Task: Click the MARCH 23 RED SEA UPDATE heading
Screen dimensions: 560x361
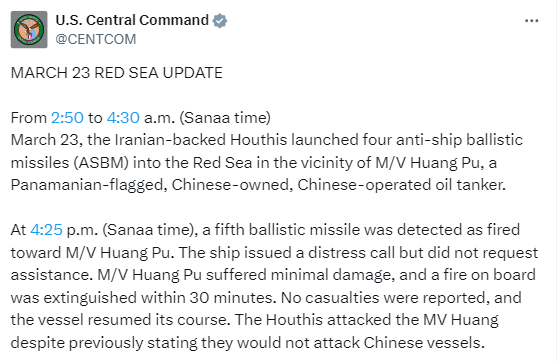Action: (x=117, y=73)
